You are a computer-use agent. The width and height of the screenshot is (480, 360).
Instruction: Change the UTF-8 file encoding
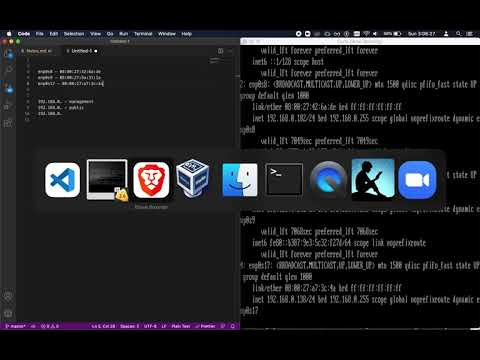click(150, 326)
